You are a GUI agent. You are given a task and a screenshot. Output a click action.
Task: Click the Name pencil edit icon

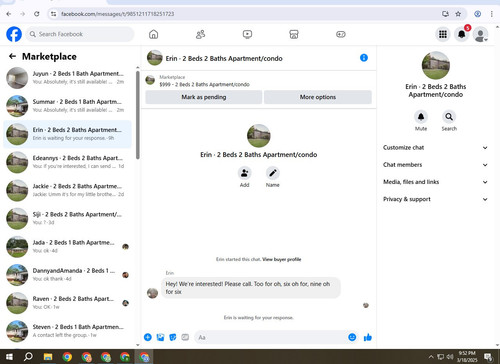coord(273,173)
